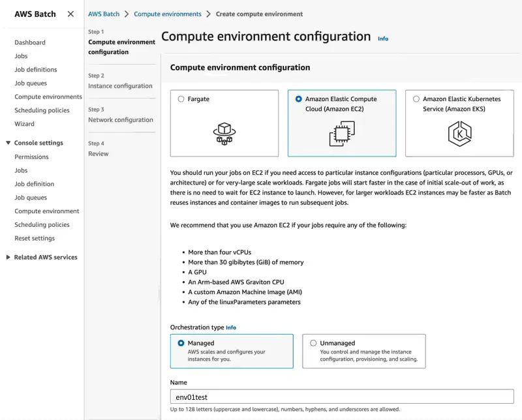Select the Amazon EC2 radio button
Viewport: 522px width, 420px height.
pos(299,99)
